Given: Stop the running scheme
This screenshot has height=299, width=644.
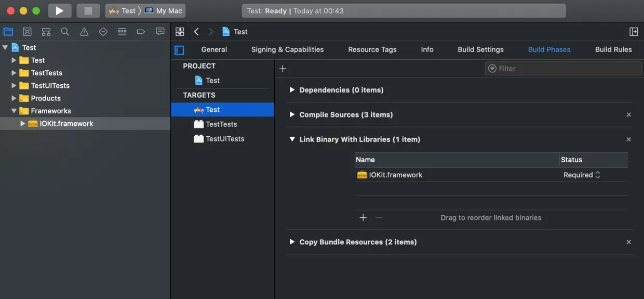Looking at the screenshot, I should (x=88, y=10).
